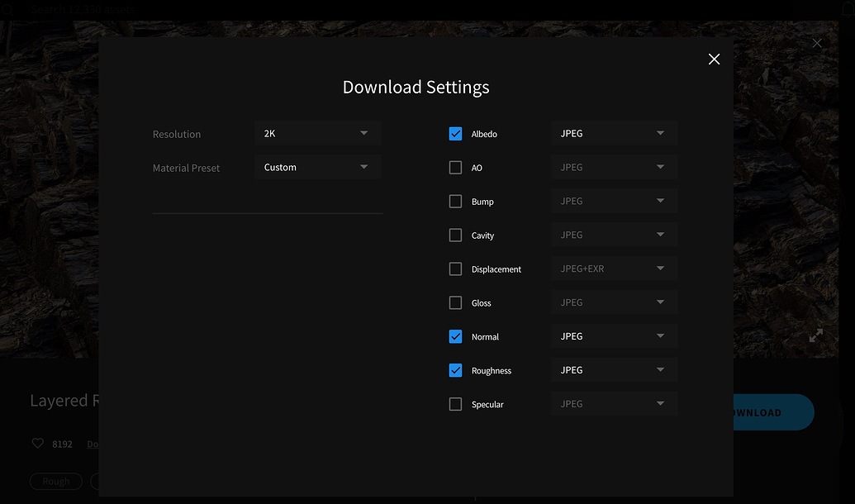Enable the Bump map checkbox
Screen dimensions: 855x504
click(455, 202)
